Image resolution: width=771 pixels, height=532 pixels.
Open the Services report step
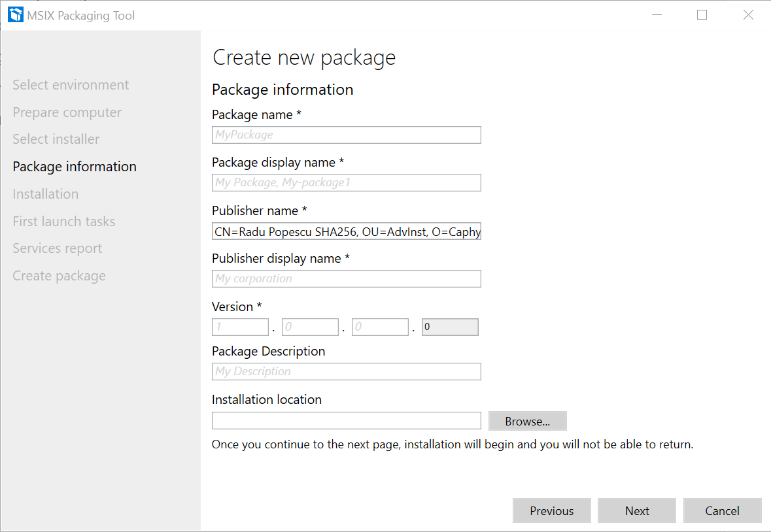click(x=58, y=248)
